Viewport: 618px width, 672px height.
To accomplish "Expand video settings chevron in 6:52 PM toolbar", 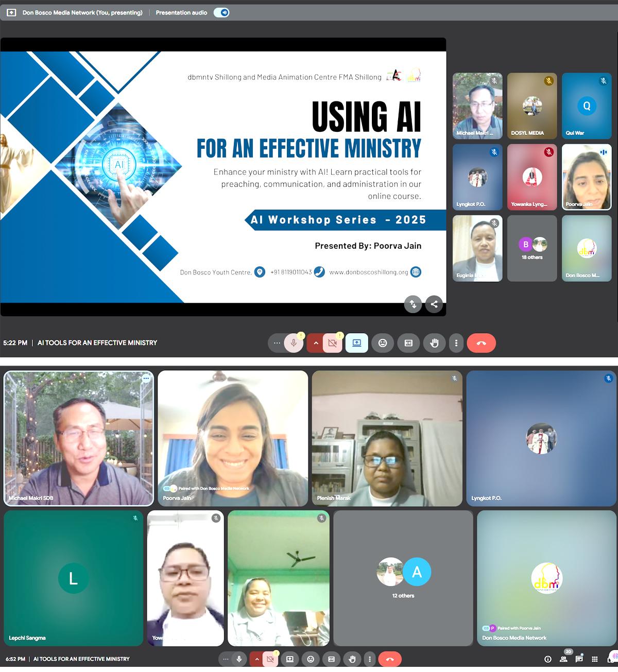I will [x=256, y=659].
